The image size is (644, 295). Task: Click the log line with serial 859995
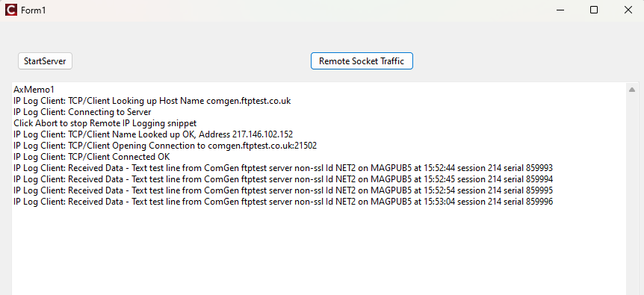pos(283,190)
